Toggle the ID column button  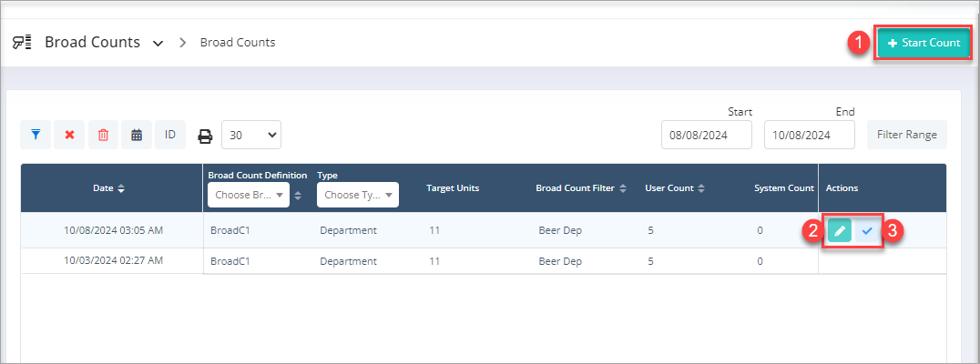point(170,135)
